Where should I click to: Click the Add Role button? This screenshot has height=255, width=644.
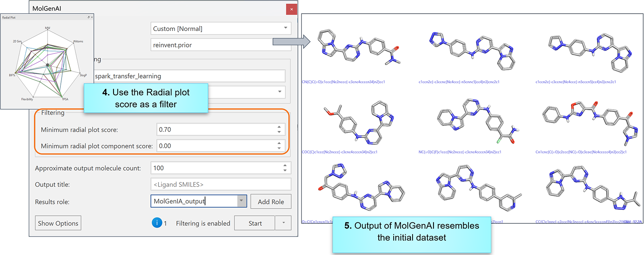pyautogui.click(x=270, y=202)
